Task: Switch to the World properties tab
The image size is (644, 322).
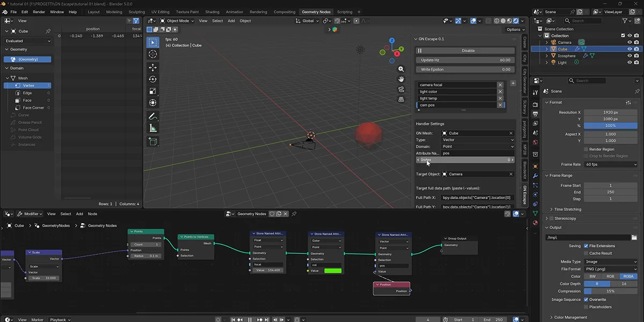Action: [x=537, y=141]
